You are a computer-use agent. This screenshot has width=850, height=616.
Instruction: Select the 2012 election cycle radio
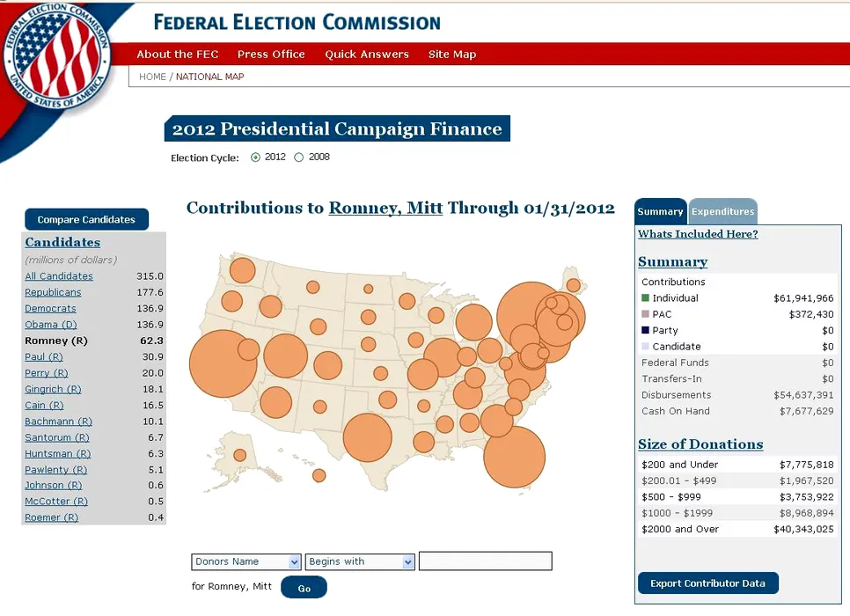point(255,158)
